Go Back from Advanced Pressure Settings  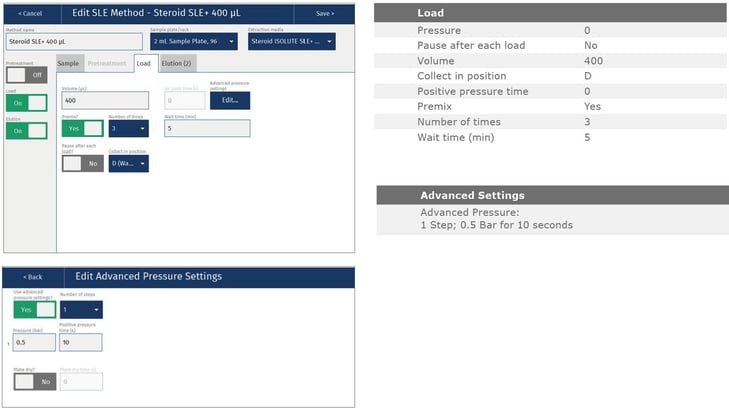pos(33,276)
